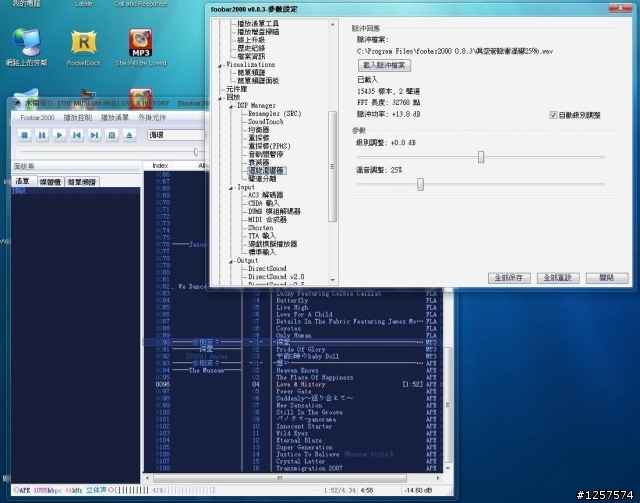The width and height of the screenshot is (640, 503).
Task: Collapse the Visualizations tree node
Action: pyautogui.click(x=220, y=65)
